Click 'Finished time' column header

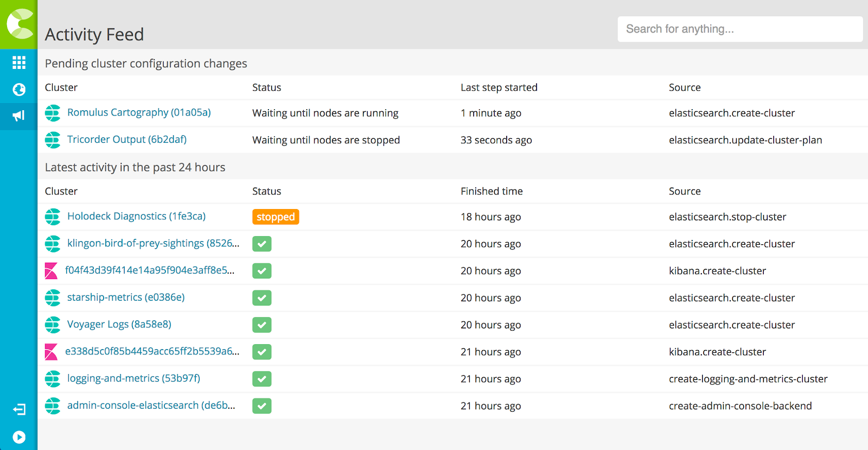(492, 191)
